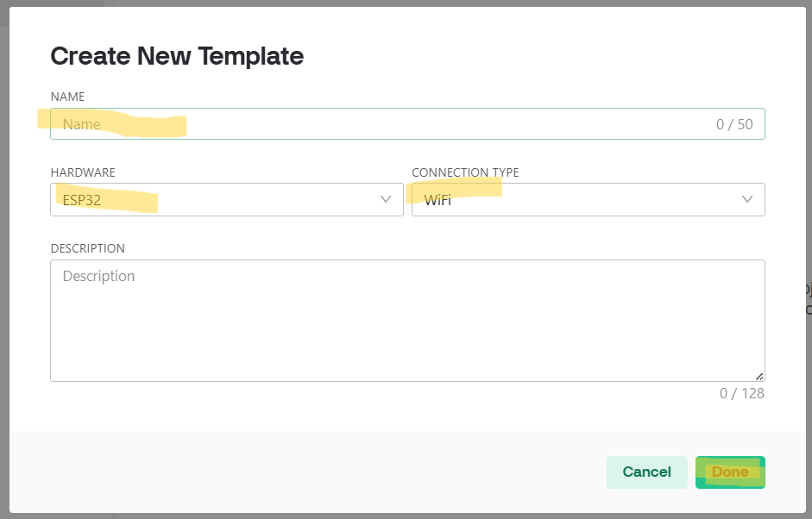Screen dimensions: 812x519
Task: Click the NAME field label
Action: coord(67,97)
